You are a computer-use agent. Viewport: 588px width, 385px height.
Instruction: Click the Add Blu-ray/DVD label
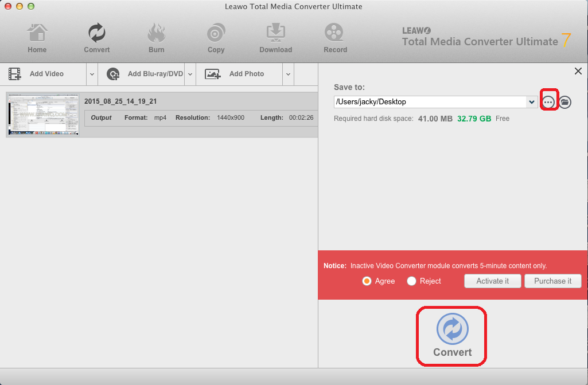click(155, 74)
